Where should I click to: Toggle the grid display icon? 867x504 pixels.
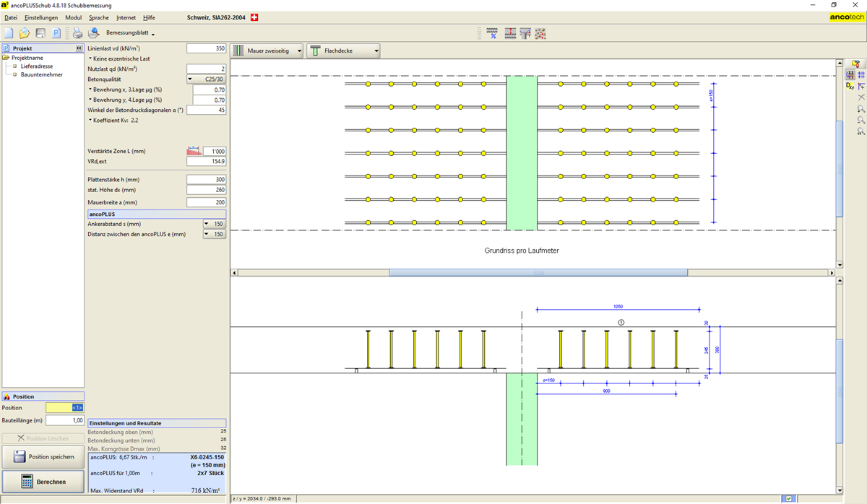(861, 75)
